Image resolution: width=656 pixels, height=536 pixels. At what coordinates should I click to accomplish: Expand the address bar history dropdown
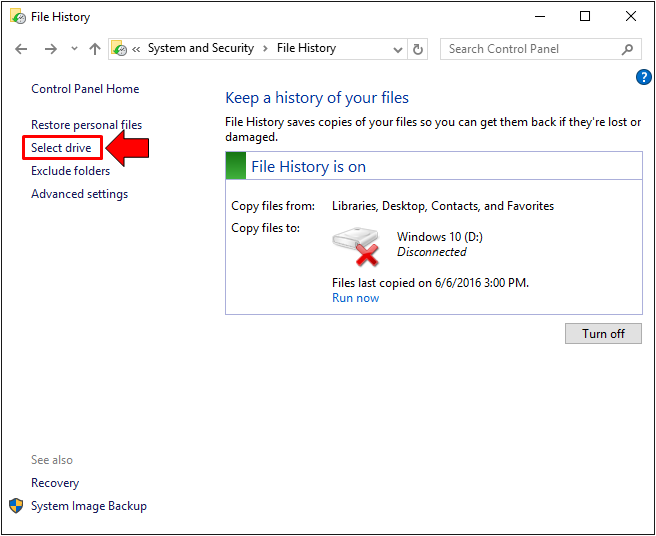point(398,50)
